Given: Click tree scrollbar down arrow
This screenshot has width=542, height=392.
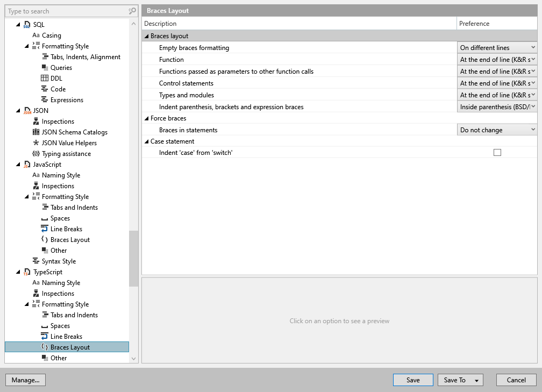Looking at the screenshot, I should click(x=133, y=359).
